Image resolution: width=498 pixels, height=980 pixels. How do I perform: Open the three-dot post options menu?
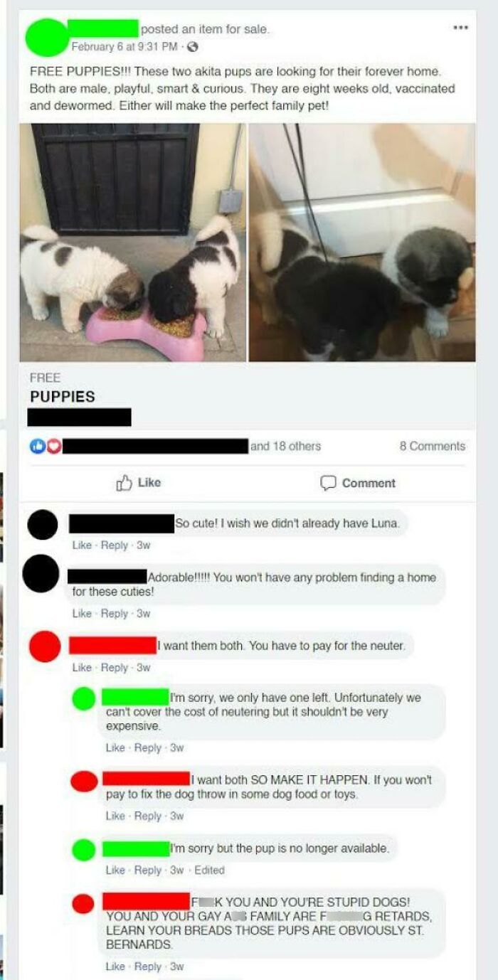(460, 28)
